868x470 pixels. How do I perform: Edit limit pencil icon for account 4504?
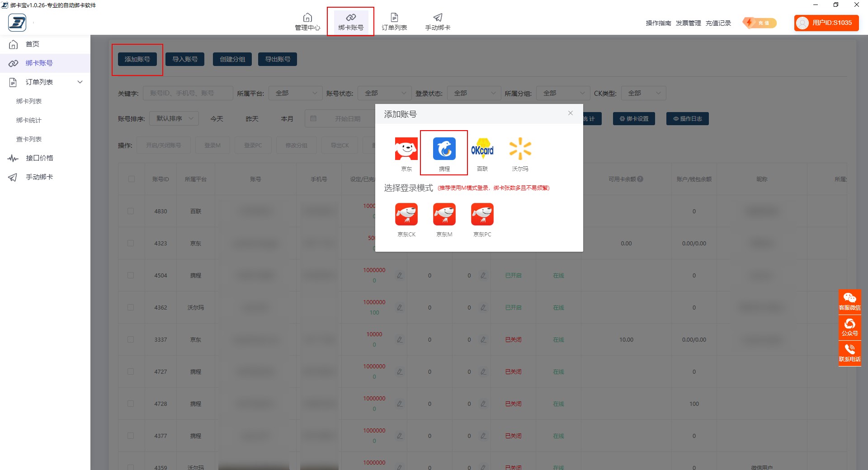point(400,275)
